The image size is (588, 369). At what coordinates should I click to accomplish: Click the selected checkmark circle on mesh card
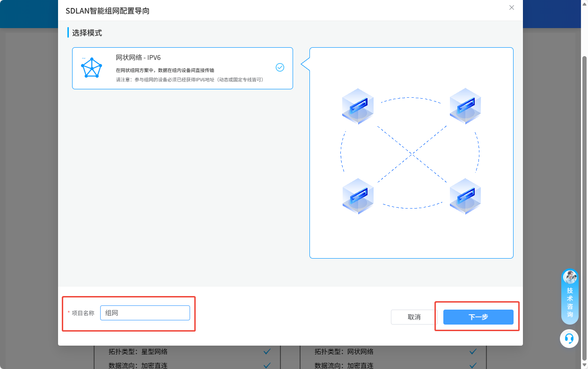(280, 67)
